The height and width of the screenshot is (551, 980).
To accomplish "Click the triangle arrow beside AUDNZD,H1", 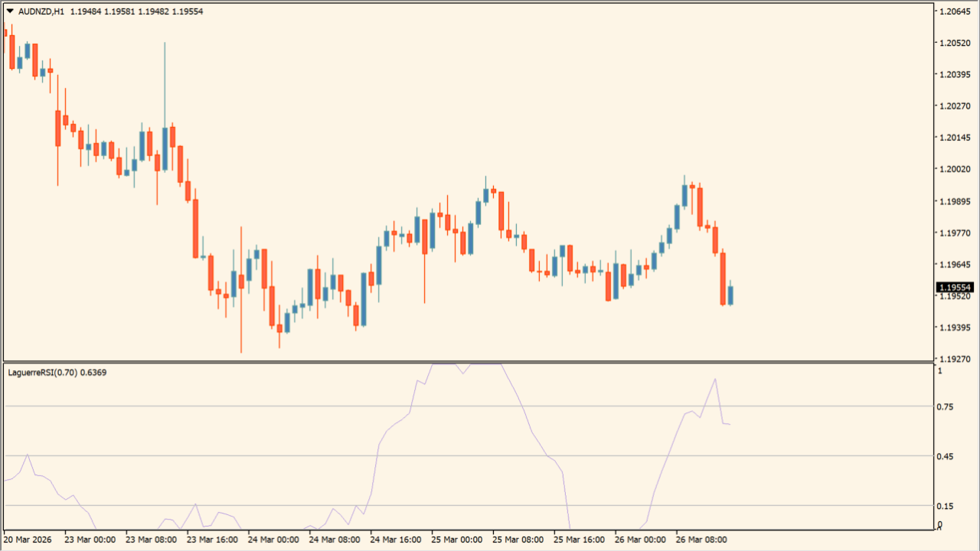I will click(10, 11).
